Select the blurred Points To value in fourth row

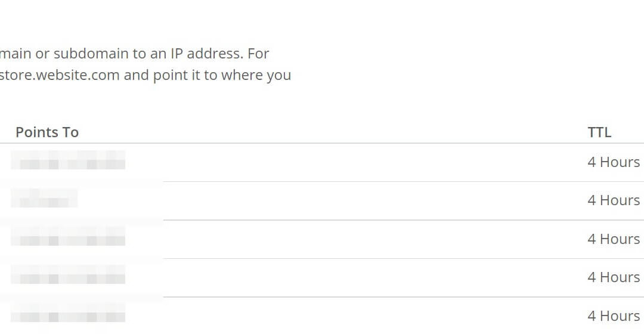click(68, 276)
